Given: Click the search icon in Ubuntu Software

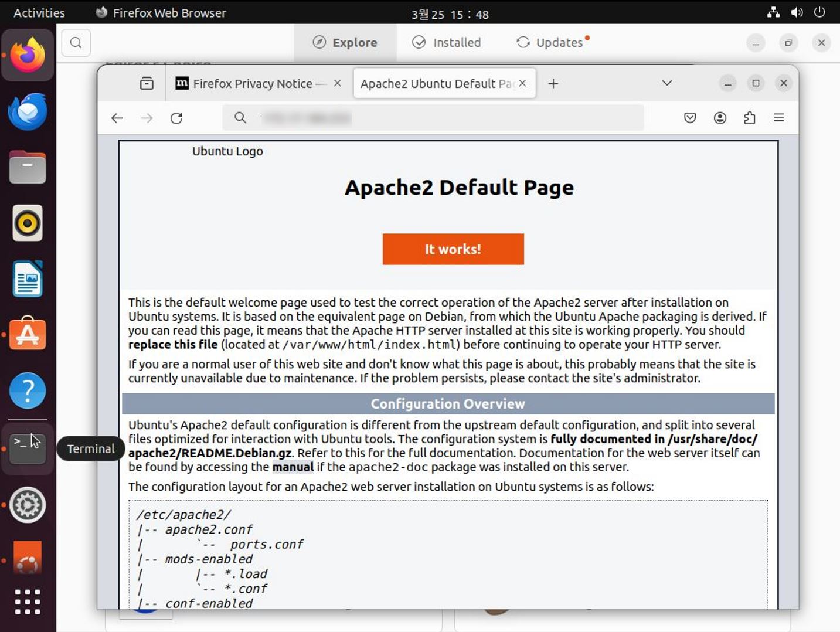Looking at the screenshot, I should [76, 42].
